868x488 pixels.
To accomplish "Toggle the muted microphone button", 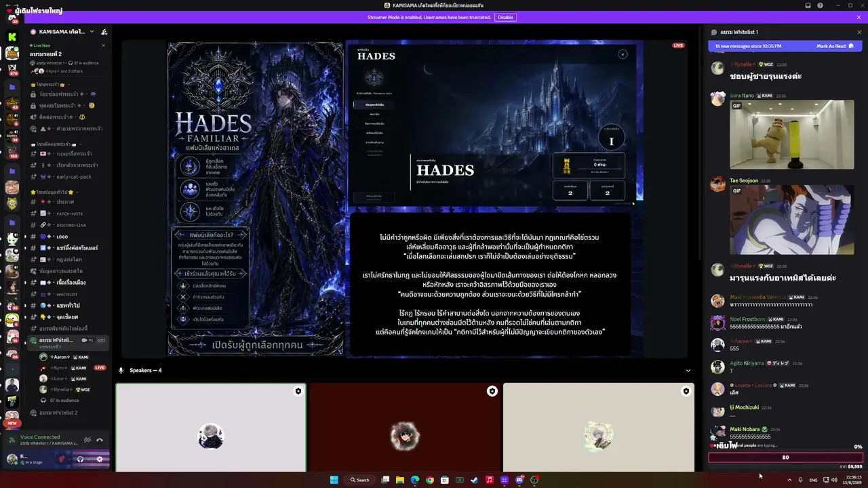I will pyautogui.click(x=61, y=459).
